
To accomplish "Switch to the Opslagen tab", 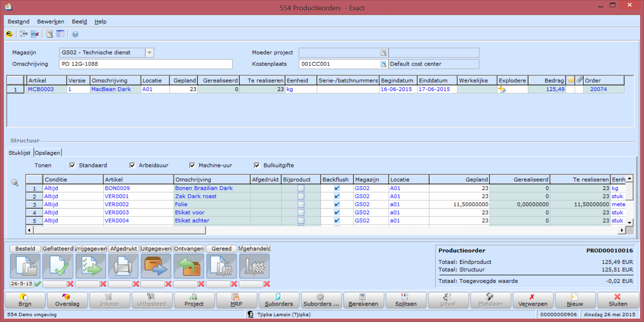I will (48, 153).
